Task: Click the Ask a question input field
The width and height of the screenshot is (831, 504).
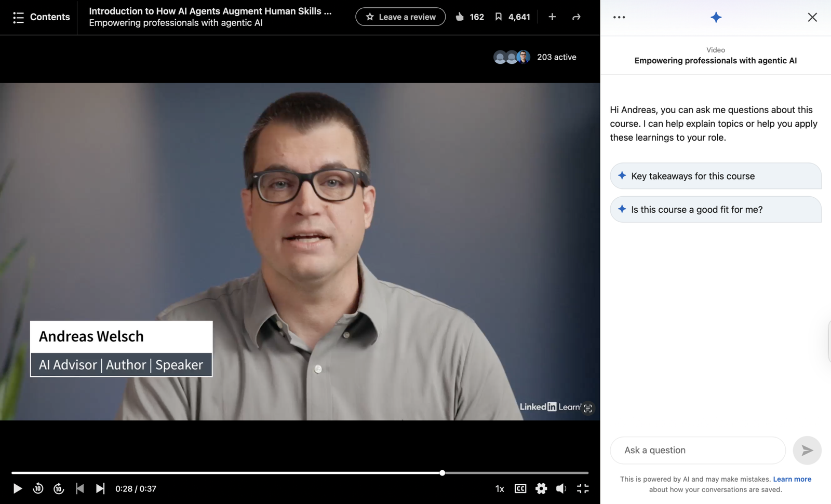Action: (x=698, y=450)
